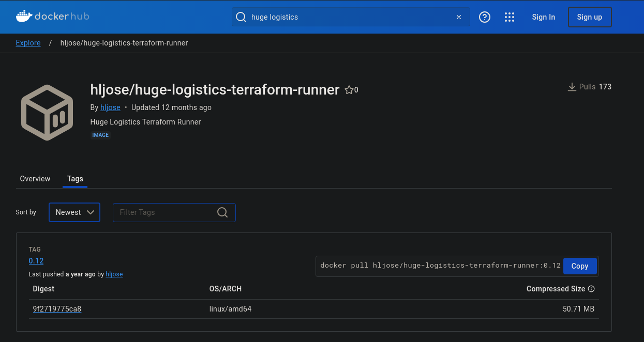The width and height of the screenshot is (644, 342).
Task: Star the huge-logistics-terraform-runner repository
Action: (x=349, y=90)
